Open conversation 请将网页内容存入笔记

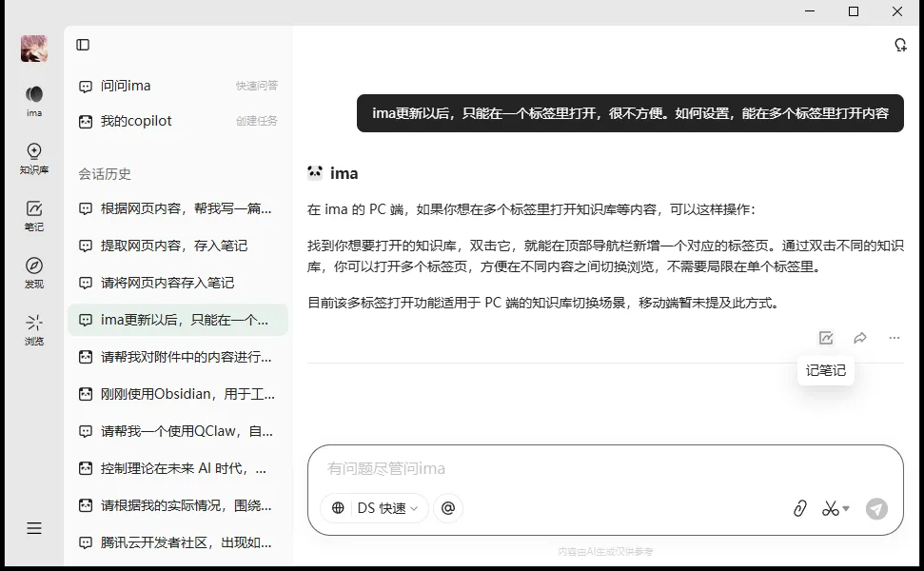click(178, 283)
